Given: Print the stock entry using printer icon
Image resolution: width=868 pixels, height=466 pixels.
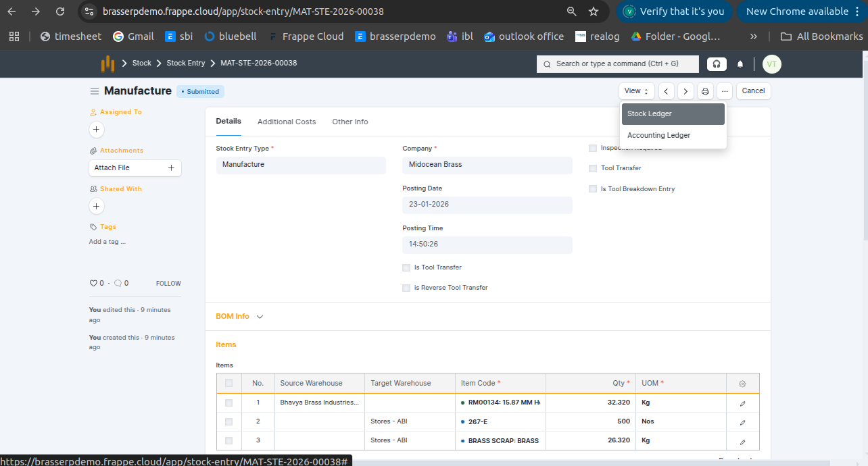Looking at the screenshot, I should pos(705,91).
